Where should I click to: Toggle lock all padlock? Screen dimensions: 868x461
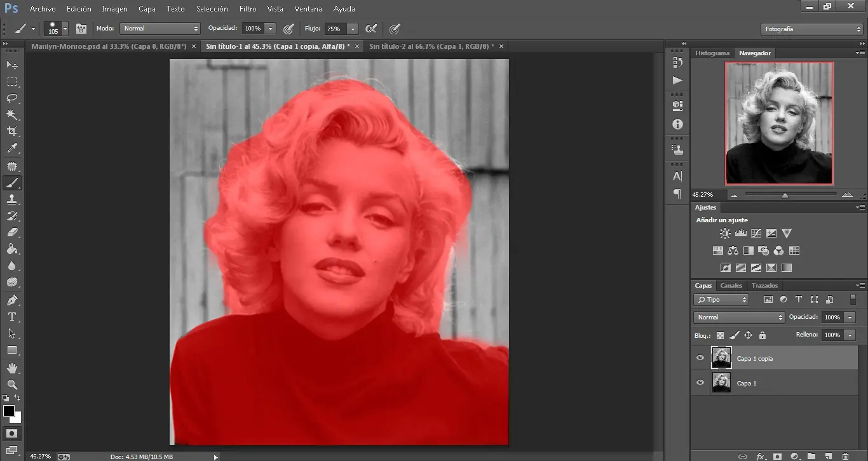point(762,335)
